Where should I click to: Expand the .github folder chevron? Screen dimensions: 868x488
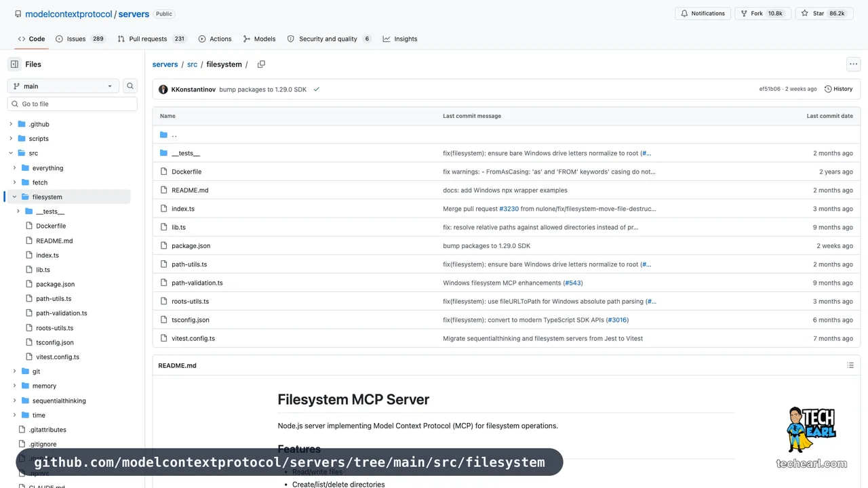11,124
